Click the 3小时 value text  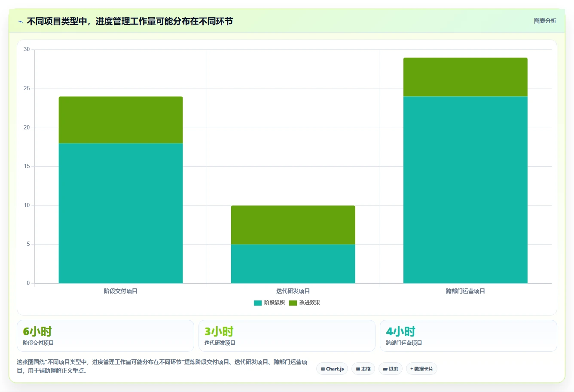(219, 331)
